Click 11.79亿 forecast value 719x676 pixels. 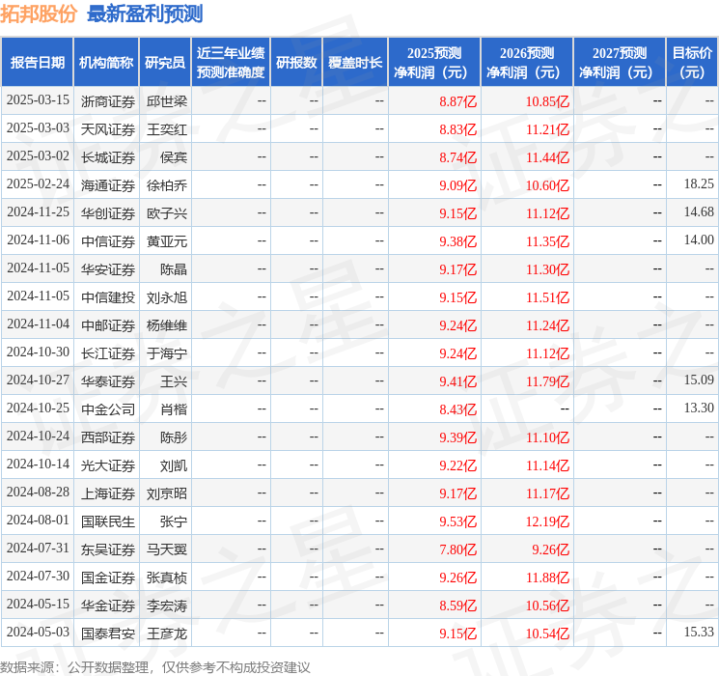(547, 381)
